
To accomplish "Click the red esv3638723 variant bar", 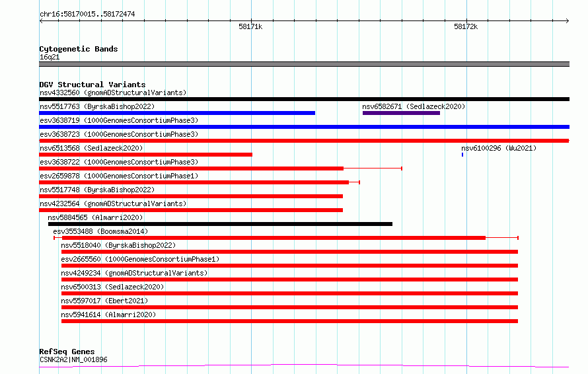I will point(304,141).
